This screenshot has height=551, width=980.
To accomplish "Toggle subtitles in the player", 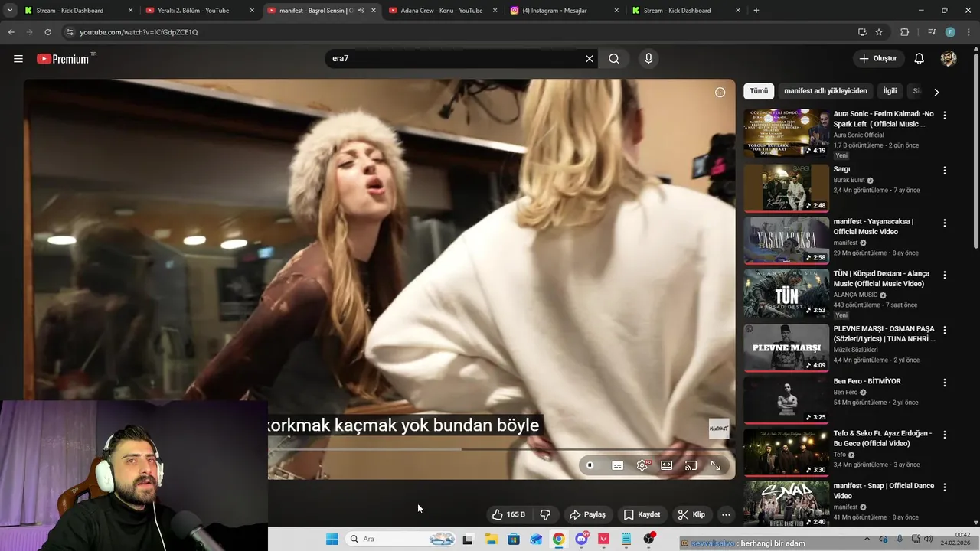I will tap(618, 465).
